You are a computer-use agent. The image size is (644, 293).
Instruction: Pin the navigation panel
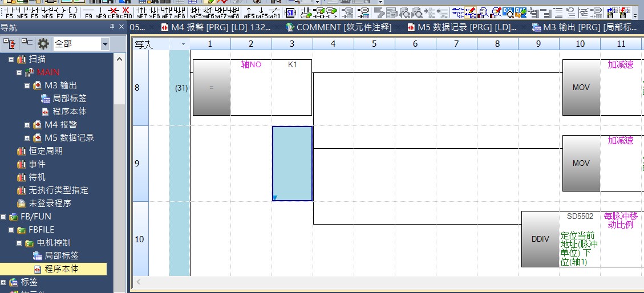coord(112,27)
